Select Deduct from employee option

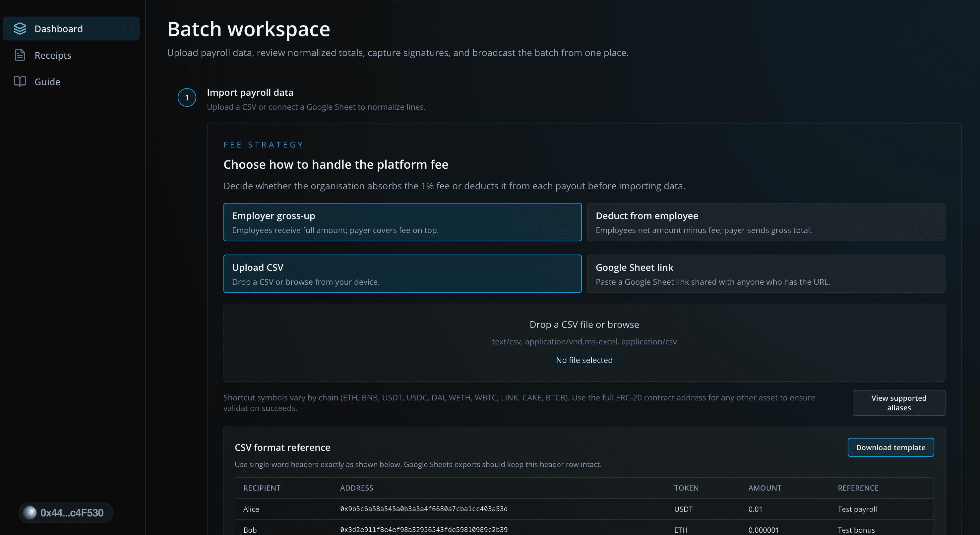[766, 222]
